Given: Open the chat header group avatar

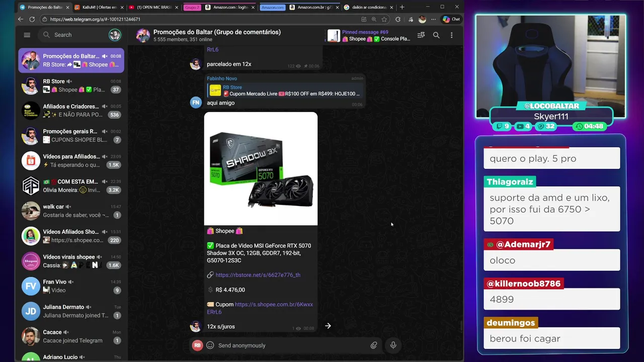Looking at the screenshot, I should click(143, 35).
